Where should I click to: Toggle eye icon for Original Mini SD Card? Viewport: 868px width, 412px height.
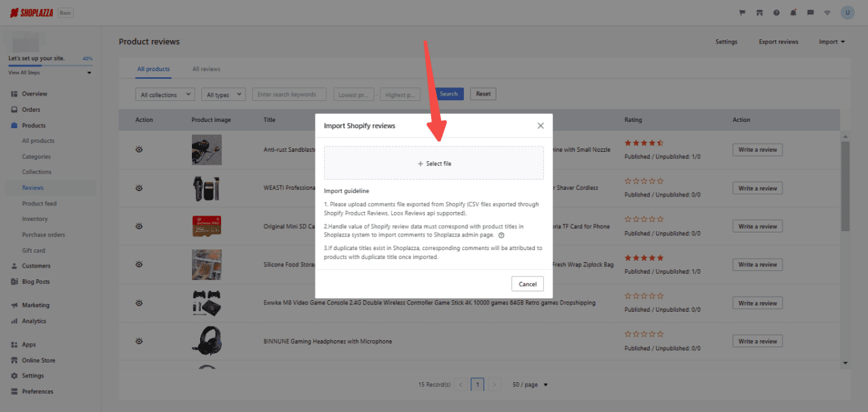click(x=139, y=226)
